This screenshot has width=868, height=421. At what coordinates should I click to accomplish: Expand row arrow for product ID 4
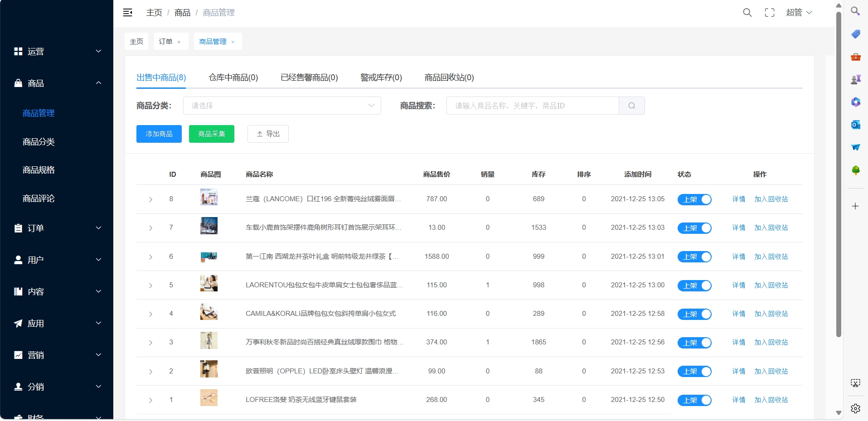point(150,314)
